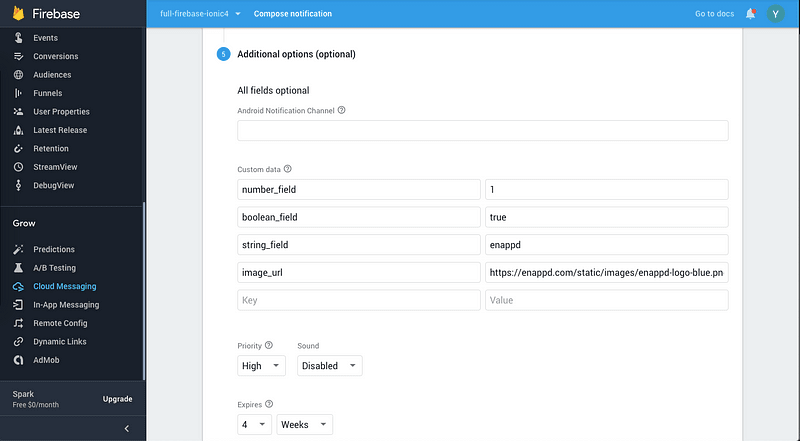Image resolution: width=800 pixels, height=441 pixels.
Task: Click the Events sidebar icon
Action: [18, 38]
